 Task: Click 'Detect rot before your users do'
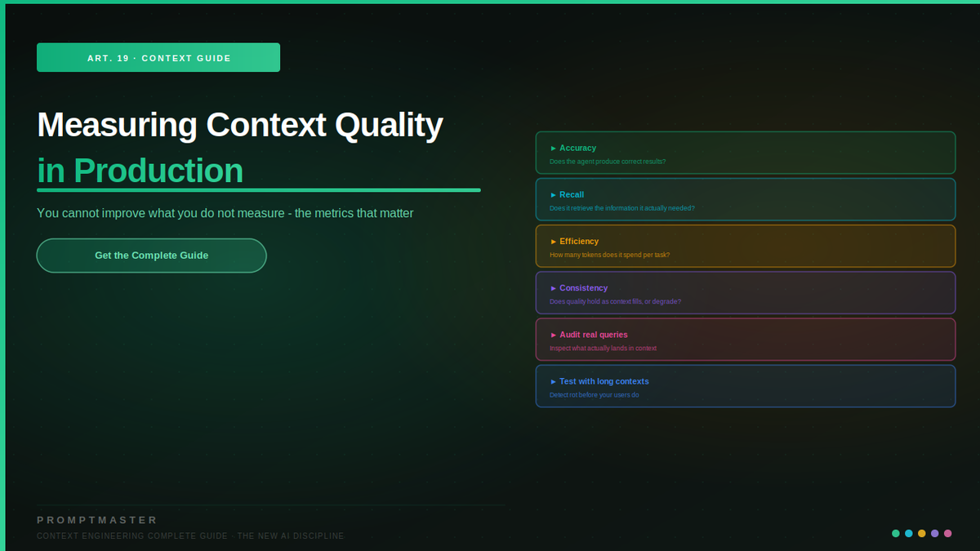tap(595, 394)
